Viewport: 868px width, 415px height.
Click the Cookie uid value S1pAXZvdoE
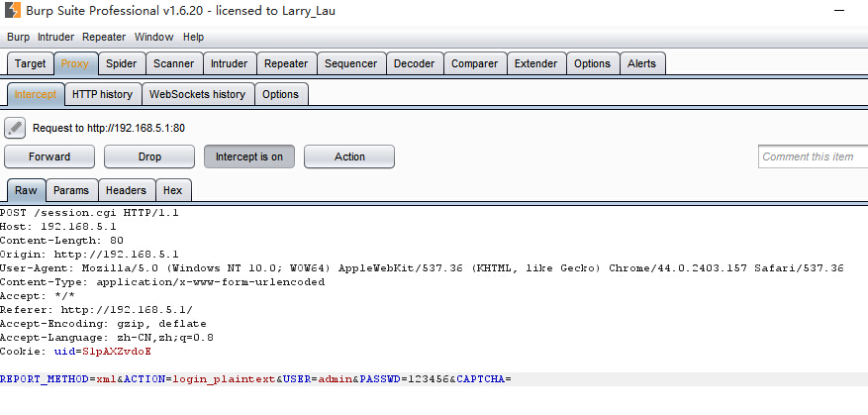[x=116, y=352]
